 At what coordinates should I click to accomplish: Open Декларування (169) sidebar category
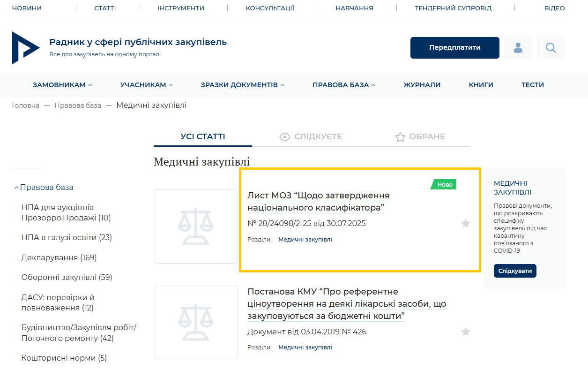tap(59, 257)
